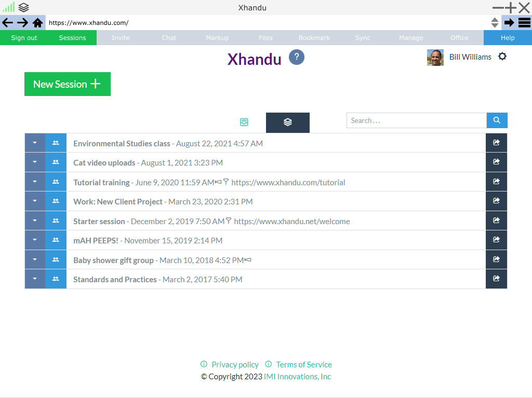Open the help question mark icon
The image size is (532, 398).
296,57
